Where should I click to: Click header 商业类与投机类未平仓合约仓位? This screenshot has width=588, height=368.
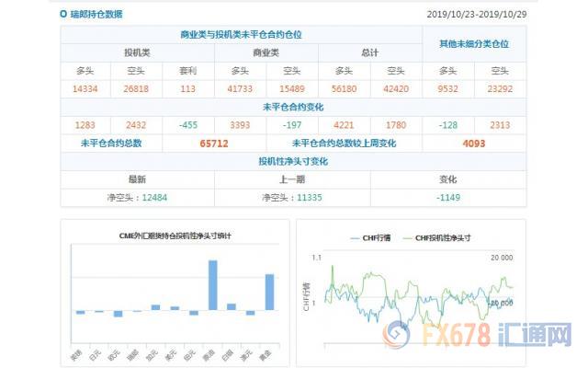241,35
